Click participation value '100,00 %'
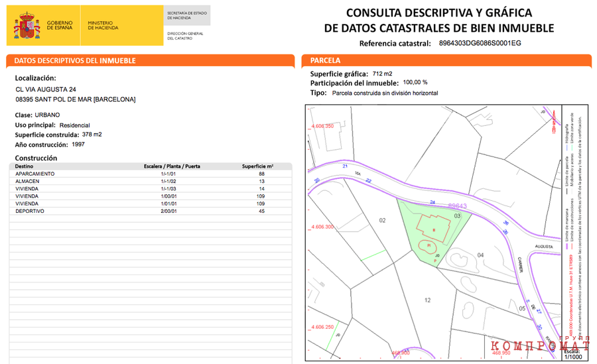This screenshot has width=597, height=364. coord(415,82)
